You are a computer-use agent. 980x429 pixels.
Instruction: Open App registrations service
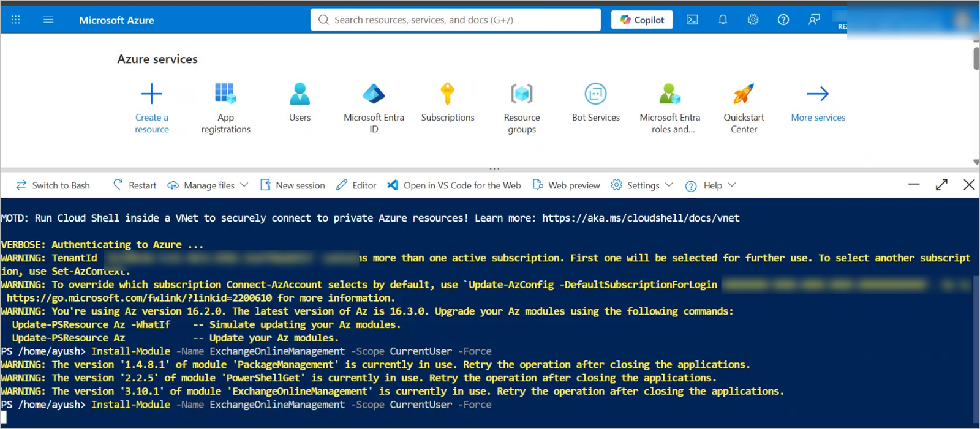pos(225,108)
